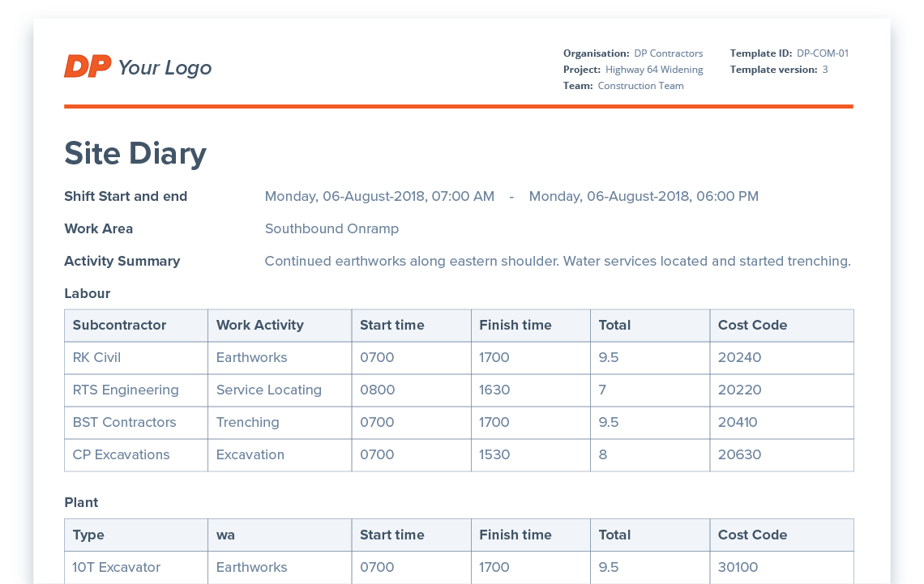Screen dimensions: 924x584
Task: Click the Plant section heading
Action: [x=81, y=503]
